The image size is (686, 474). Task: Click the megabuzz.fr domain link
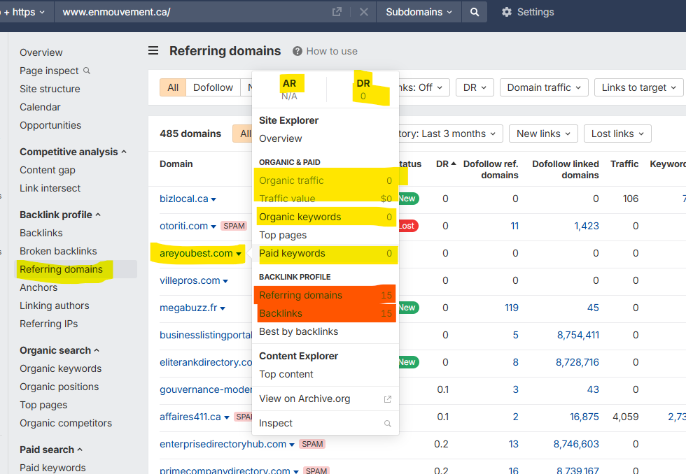point(188,308)
